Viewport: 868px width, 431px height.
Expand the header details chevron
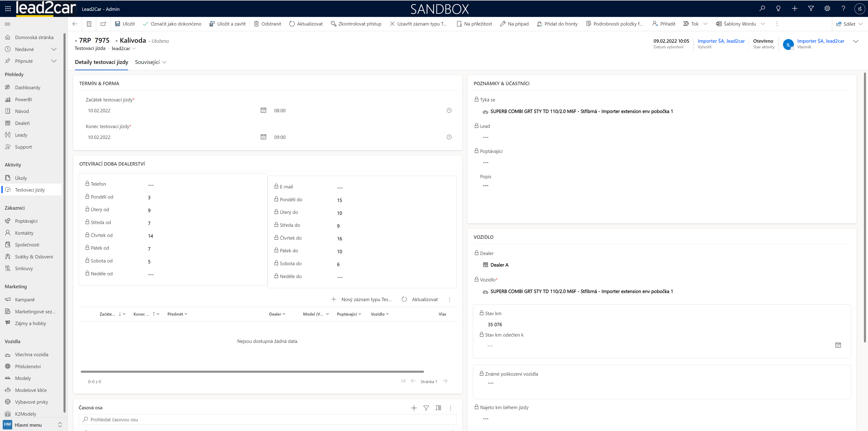click(x=856, y=41)
